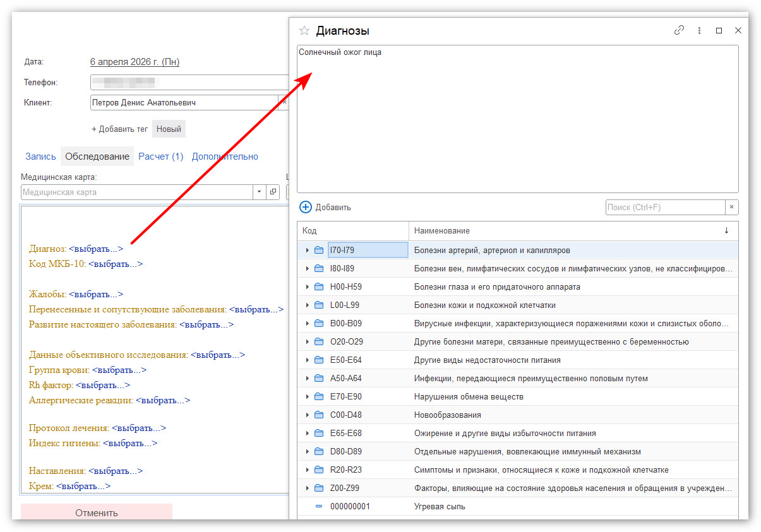Open the Расчет (1) tab
761x532 pixels.
160,157
